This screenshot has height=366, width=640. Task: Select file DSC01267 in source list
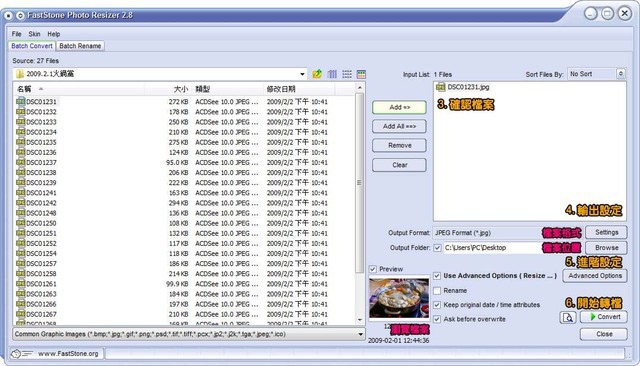click(x=41, y=314)
